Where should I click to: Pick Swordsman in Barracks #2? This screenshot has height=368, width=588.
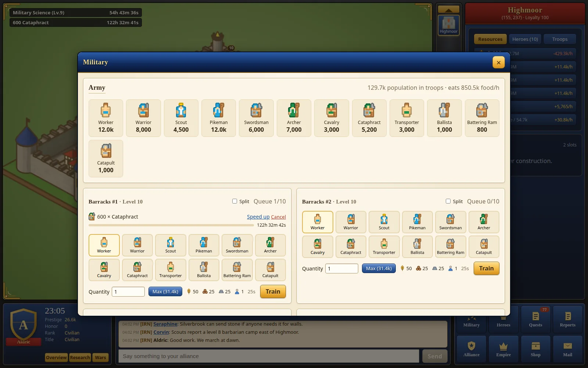(x=451, y=222)
